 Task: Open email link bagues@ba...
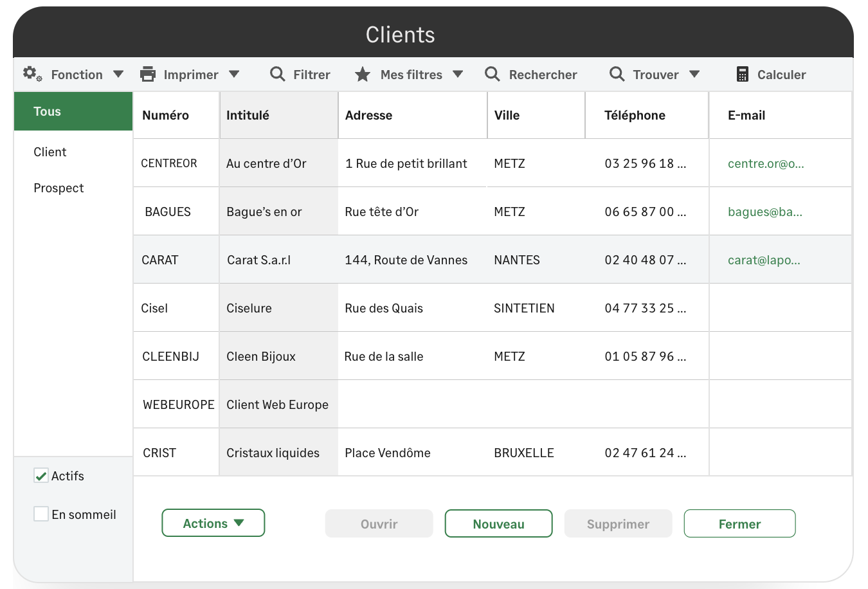pos(765,212)
